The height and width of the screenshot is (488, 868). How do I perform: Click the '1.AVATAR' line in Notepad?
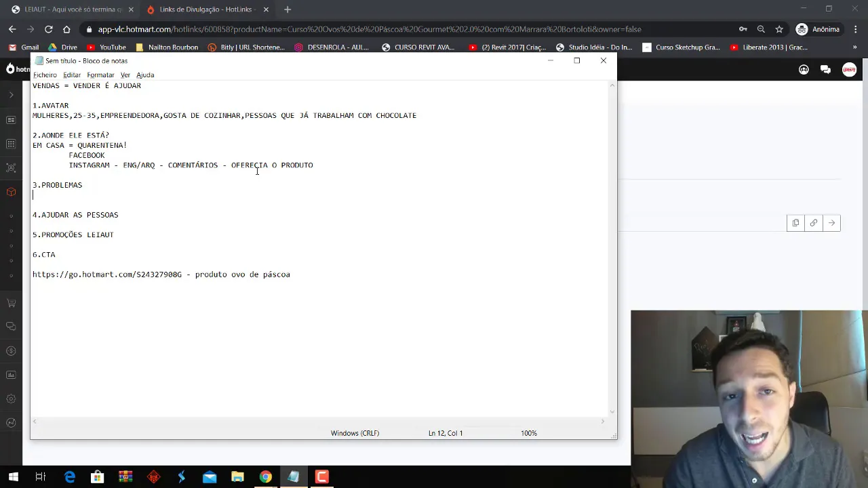(x=51, y=106)
